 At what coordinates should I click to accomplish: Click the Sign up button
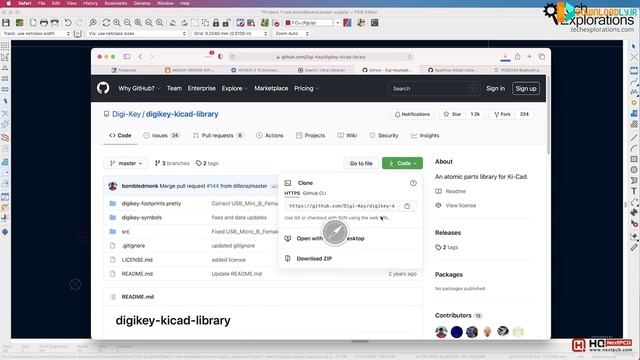click(x=526, y=89)
